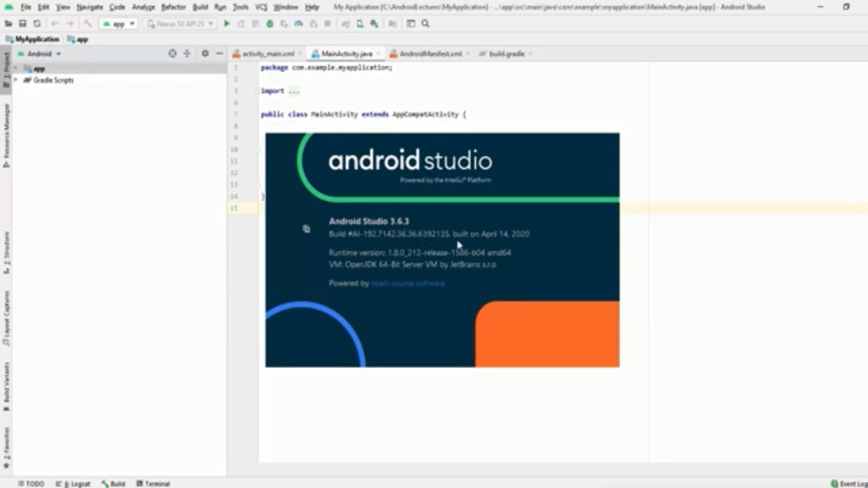Click the Open file folder icon in toolbar
868x488 pixels.
pos(8,24)
